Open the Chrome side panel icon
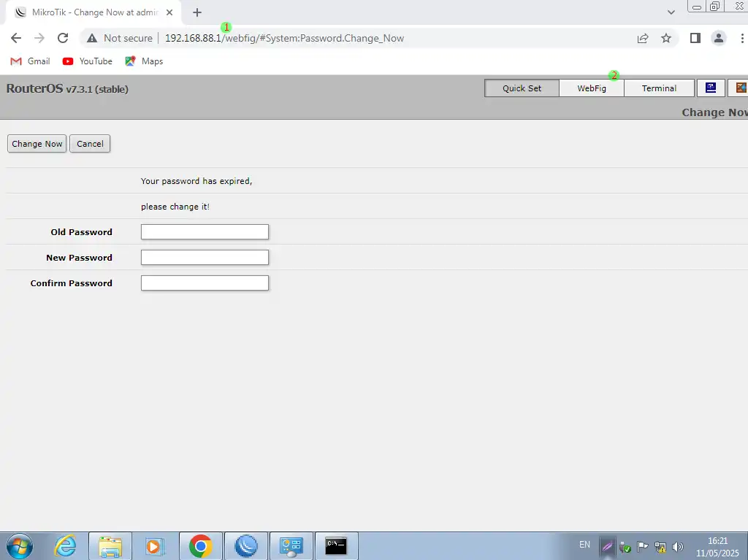This screenshot has height=560, width=748. pyautogui.click(x=695, y=38)
